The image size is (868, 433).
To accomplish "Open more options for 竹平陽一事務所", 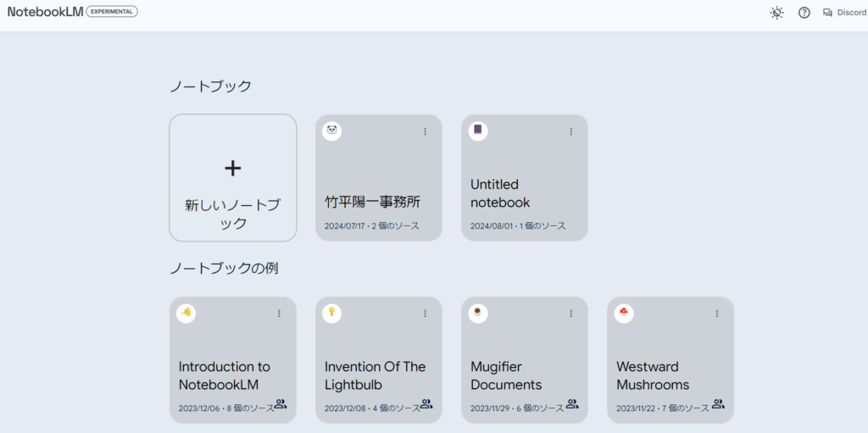I will click(426, 132).
